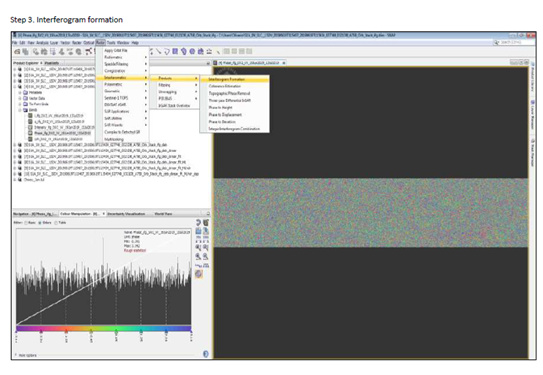Click the Metadata folder icon

pyautogui.click(x=25, y=93)
